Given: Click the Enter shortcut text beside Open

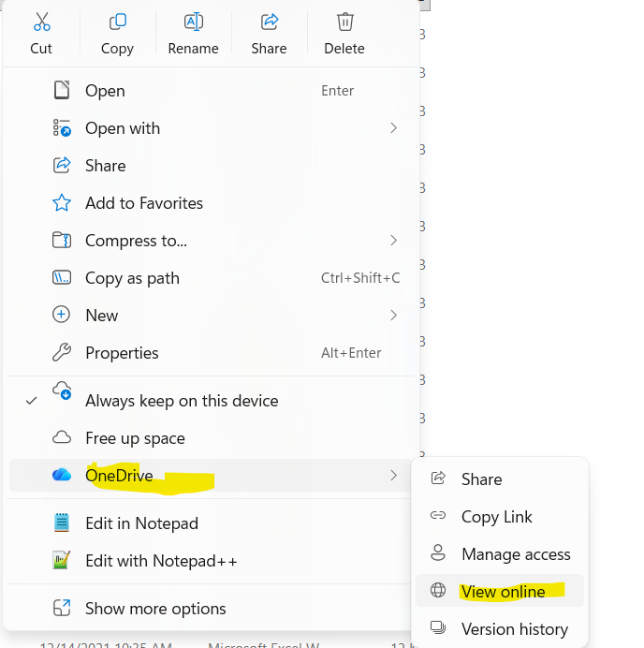Looking at the screenshot, I should pos(338,91).
